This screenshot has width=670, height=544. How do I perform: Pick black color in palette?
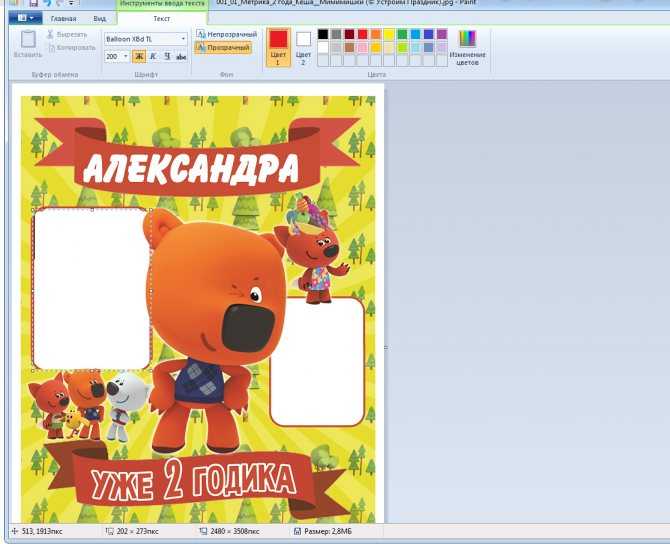[323, 34]
